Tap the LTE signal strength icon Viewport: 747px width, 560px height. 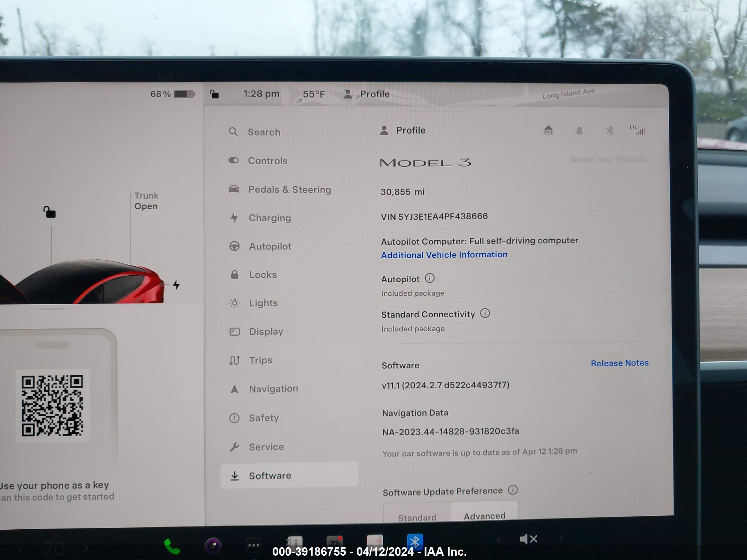pos(638,130)
